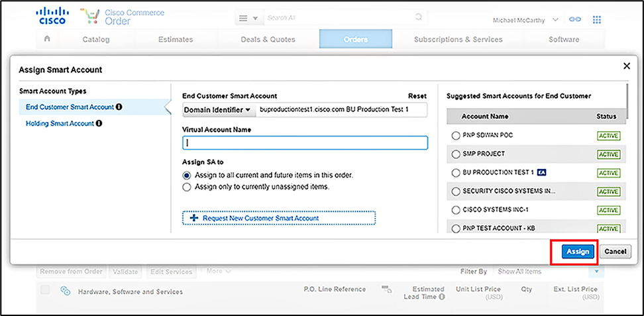
Task: Open the Show All Items filter dropdown
Action: [x=597, y=272]
